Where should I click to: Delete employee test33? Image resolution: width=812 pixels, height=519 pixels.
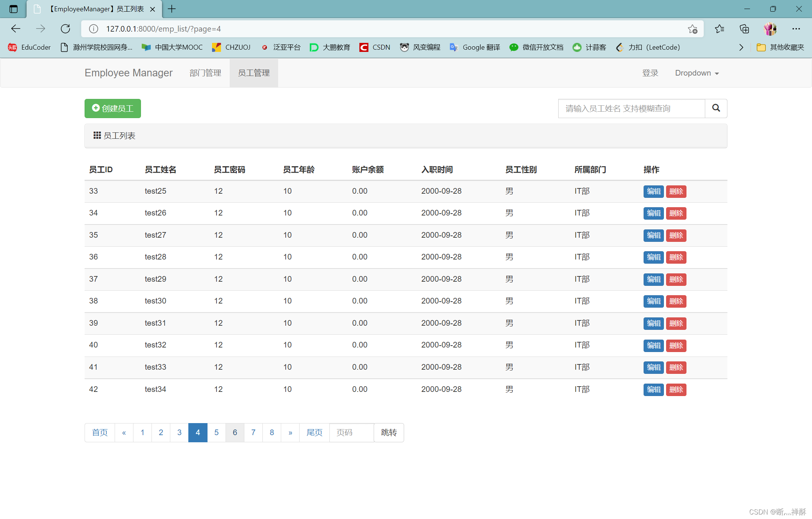[x=676, y=367]
